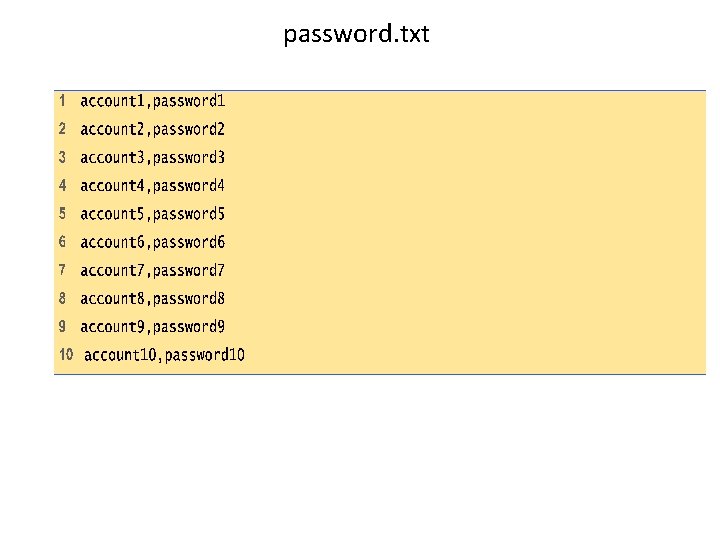
Task: Select the text account1,password1
Action: [x=153, y=101]
